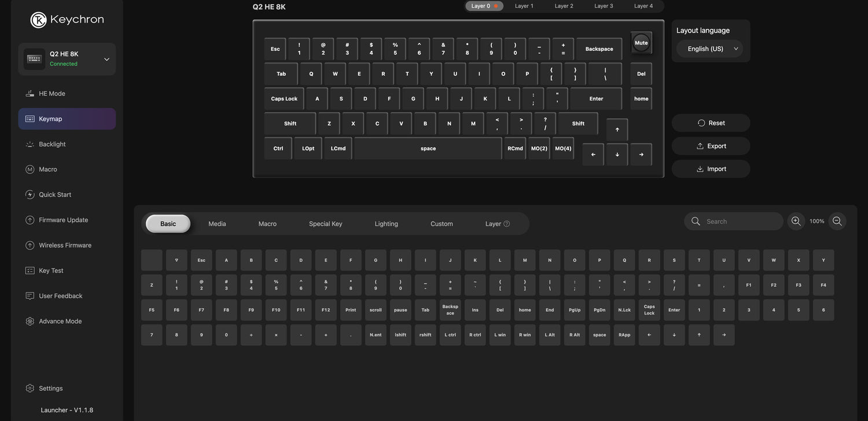This screenshot has height=421, width=868.
Task: Click the Layer tab help icon
Action: [507, 224]
